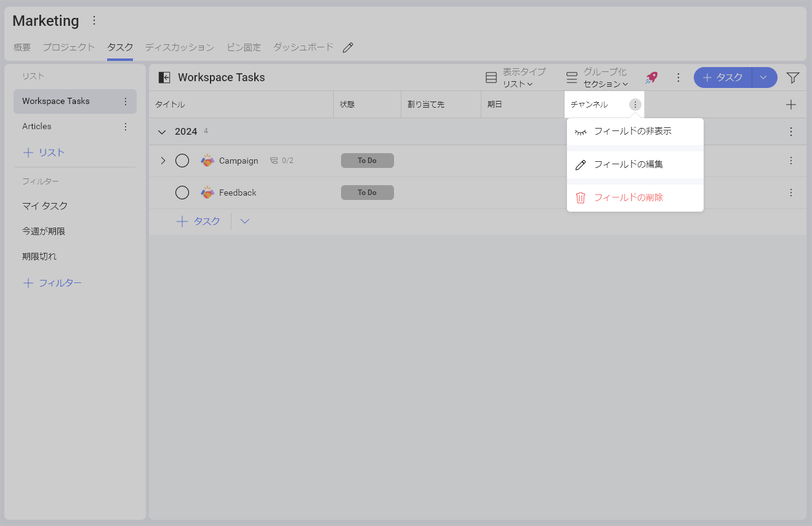812x526 pixels.
Task: Mark the Feedback task complete
Action: click(x=182, y=193)
